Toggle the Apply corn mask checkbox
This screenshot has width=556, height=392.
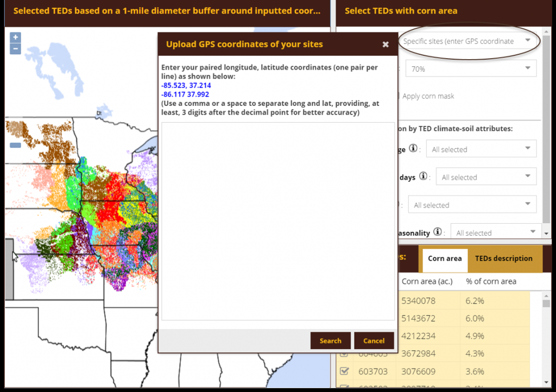(397, 96)
